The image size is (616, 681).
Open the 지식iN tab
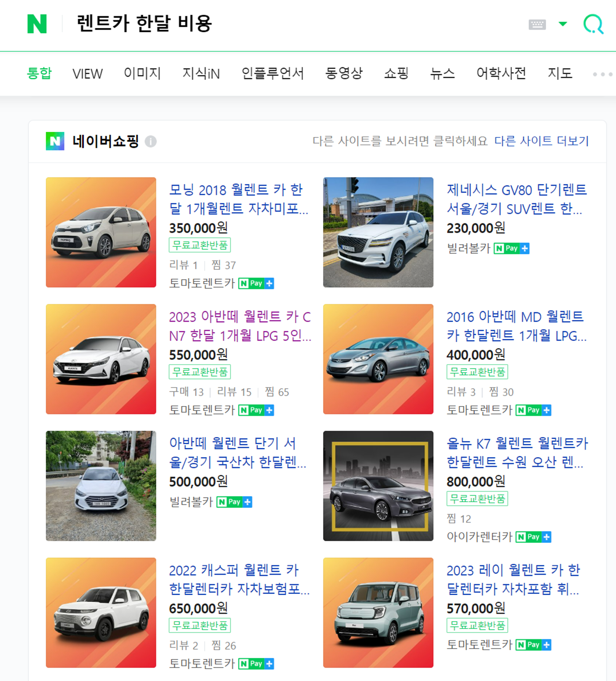tap(201, 73)
